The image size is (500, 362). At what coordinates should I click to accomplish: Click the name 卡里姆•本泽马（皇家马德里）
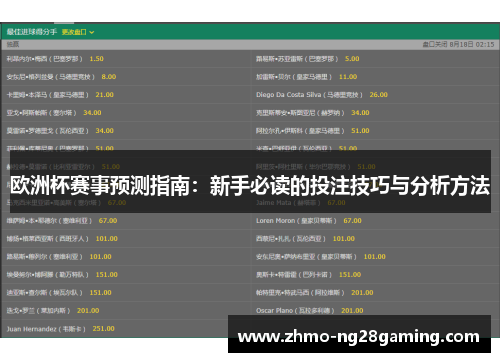(x=47, y=95)
